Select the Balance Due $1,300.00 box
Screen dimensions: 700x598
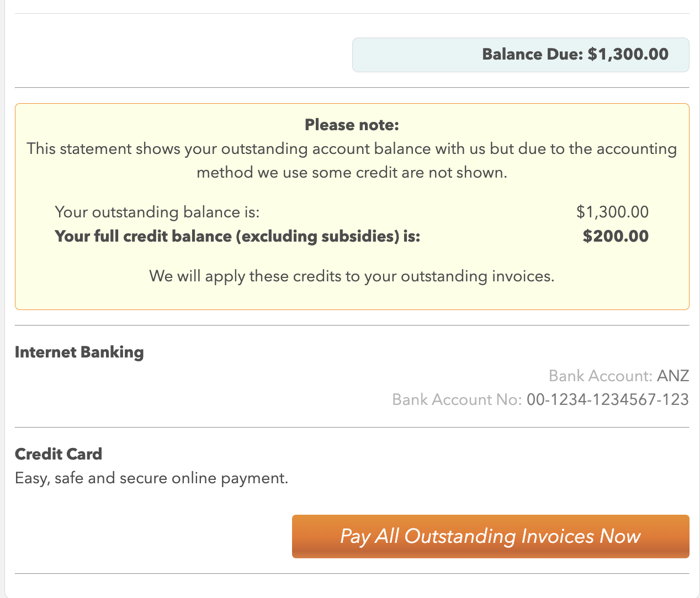point(521,55)
